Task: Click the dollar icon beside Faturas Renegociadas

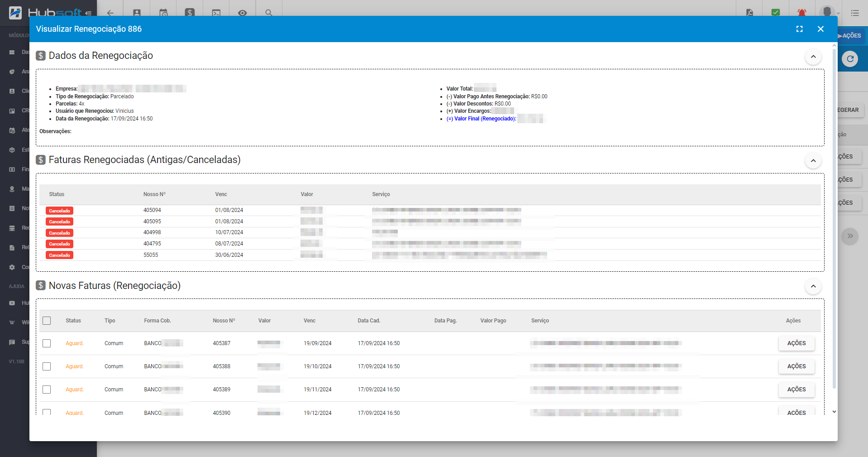Action: [x=41, y=160]
